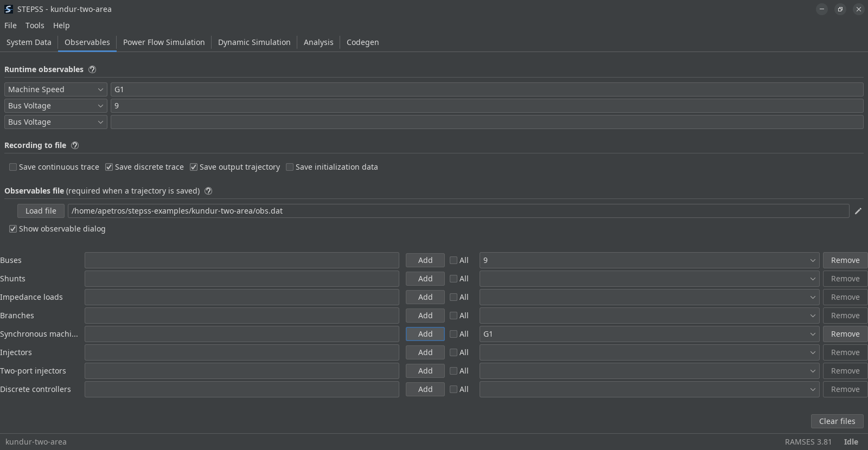
Task: Click Add for Discrete controllers
Action: (x=425, y=389)
